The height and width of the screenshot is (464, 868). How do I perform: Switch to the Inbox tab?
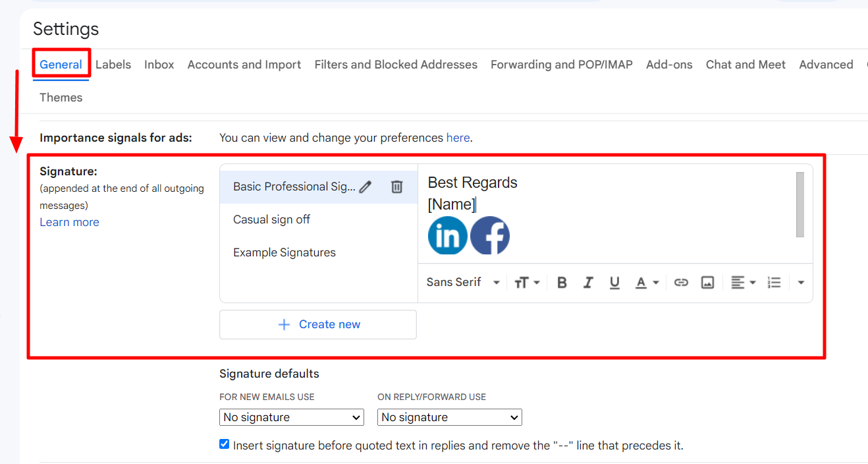point(159,65)
